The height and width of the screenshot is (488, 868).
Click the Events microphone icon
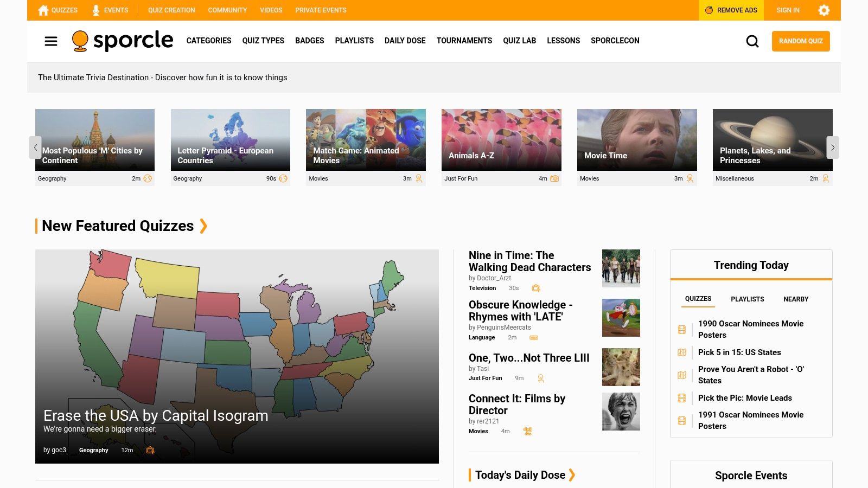pos(96,10)
